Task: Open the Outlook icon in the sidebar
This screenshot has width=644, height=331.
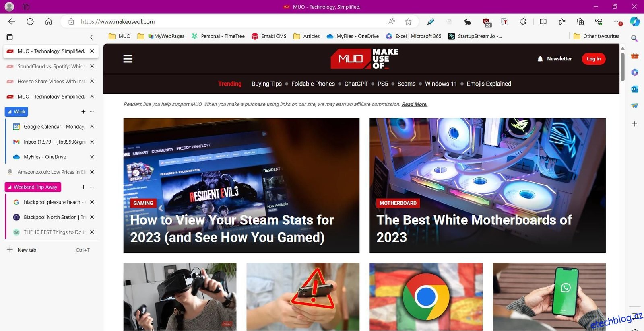Action: [635, 89]
